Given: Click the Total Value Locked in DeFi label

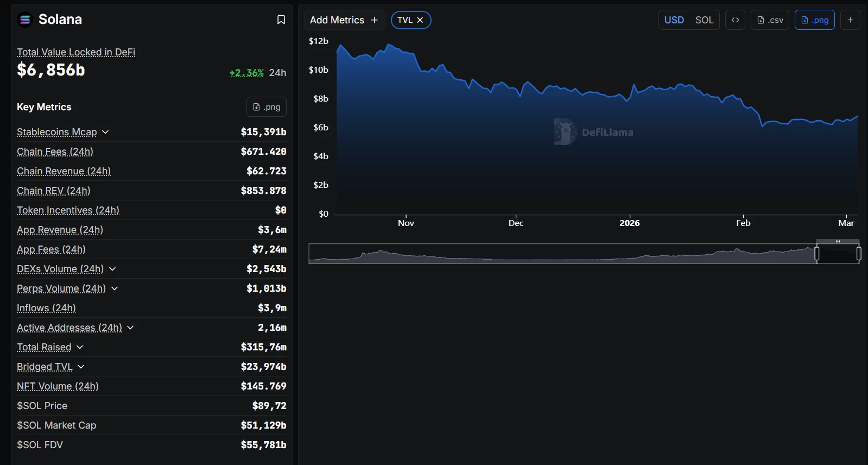Looking at the screenshot, I should click(76, 52).
